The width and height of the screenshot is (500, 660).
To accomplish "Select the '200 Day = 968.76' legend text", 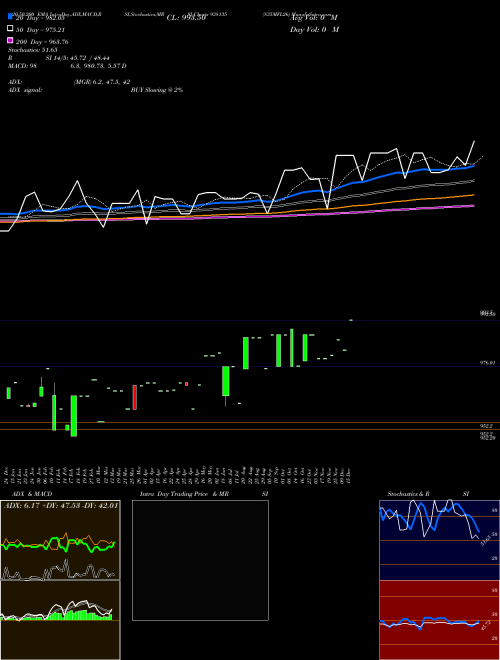I will (x=42, y=42).
